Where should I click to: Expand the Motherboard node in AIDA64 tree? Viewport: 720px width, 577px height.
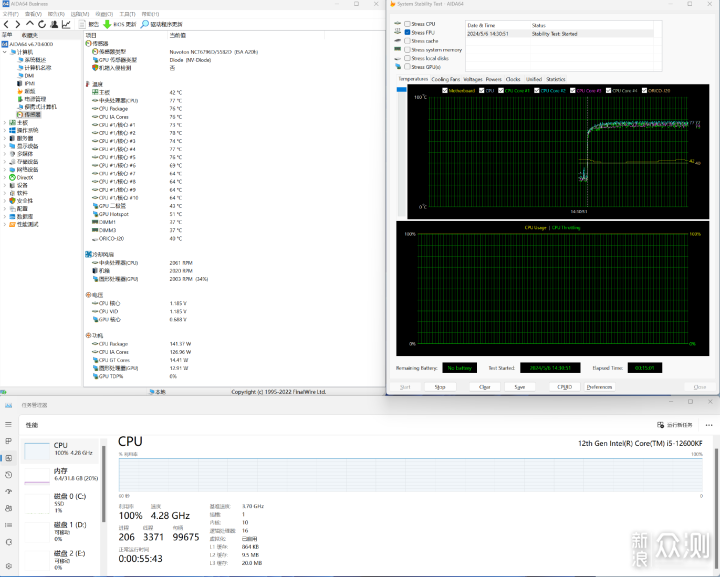tap(5, 123)
